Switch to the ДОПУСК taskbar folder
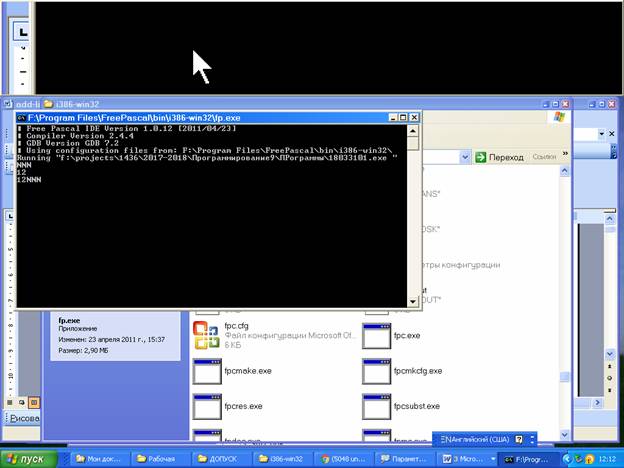Viewport: 624px width, 468px height. pyautogui.click(x=222, y=459)
